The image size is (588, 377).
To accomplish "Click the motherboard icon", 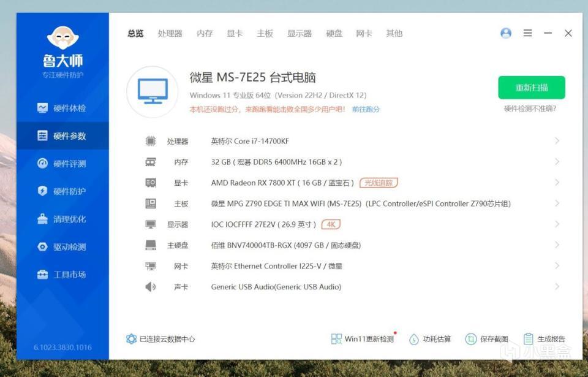I will [151, 204].
